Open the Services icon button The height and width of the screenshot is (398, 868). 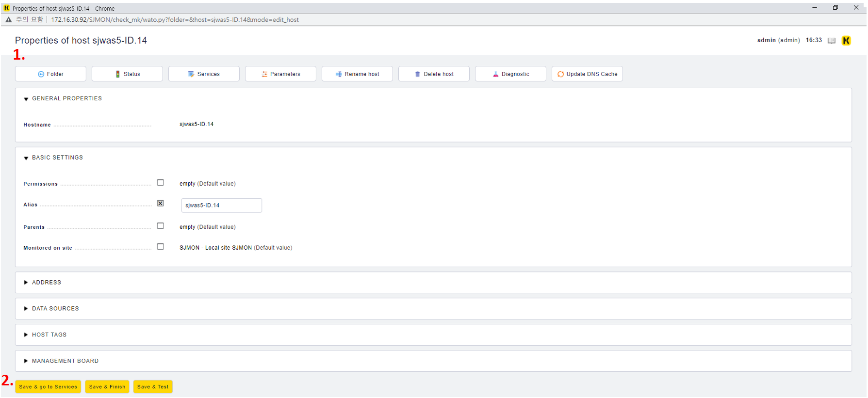tap(191, 74)
